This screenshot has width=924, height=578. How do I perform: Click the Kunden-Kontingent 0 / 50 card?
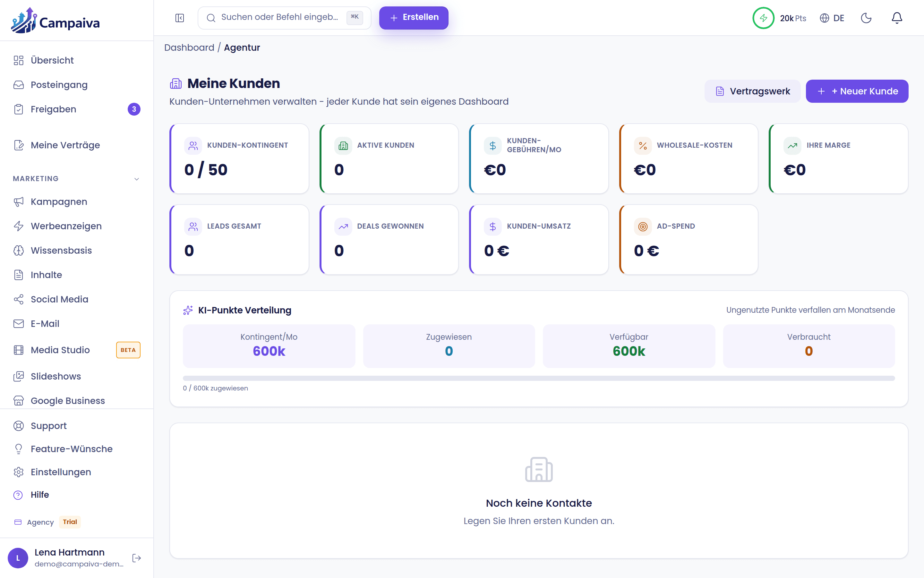click(x=239, y=159)
